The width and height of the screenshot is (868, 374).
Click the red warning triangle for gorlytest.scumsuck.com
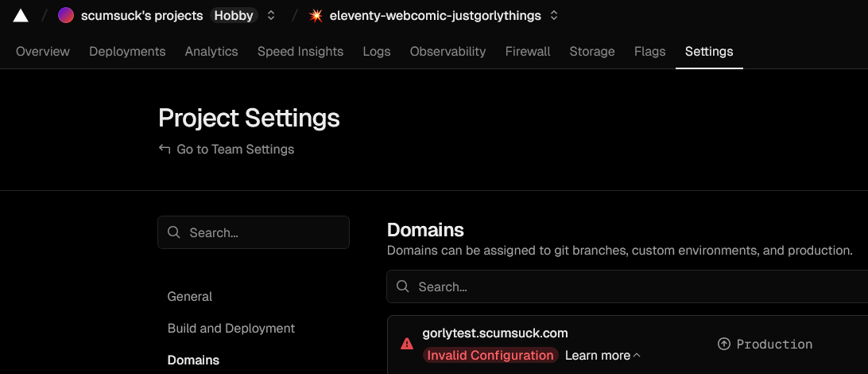click(407, 344)
